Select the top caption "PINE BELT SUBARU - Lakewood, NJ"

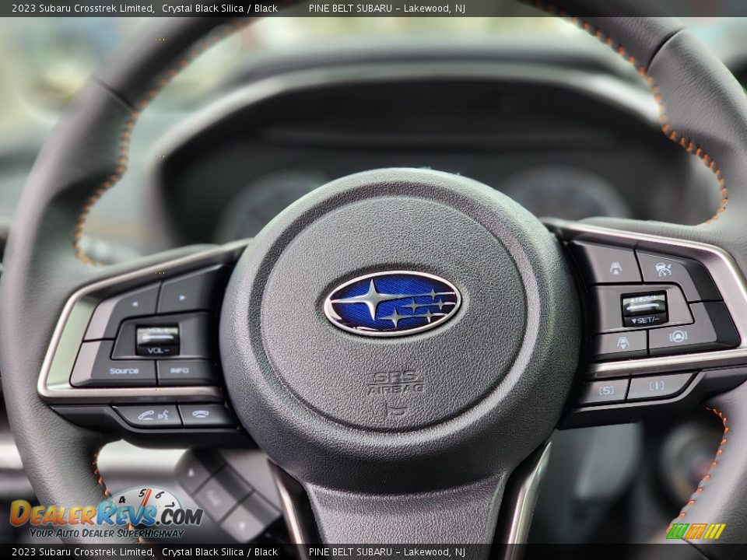[x=387, y=8]
